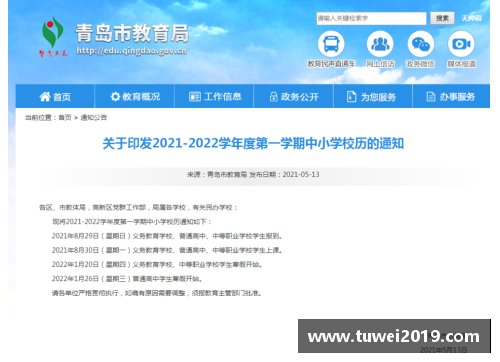
Task: Click the 青岛市教育局 site title
Action: [132, 33]
